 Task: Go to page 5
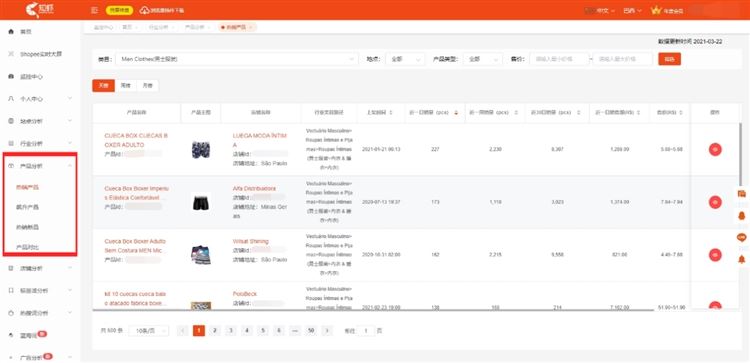pos(263,330)
